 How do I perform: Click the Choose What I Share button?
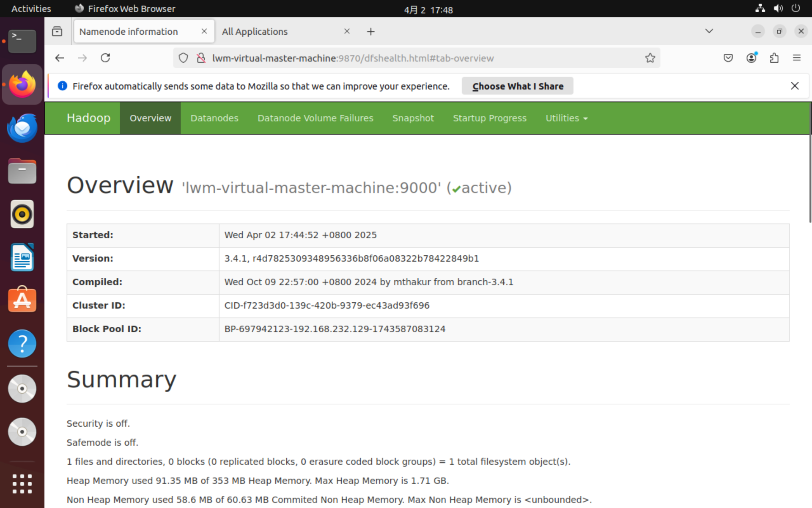click(518, 86)
